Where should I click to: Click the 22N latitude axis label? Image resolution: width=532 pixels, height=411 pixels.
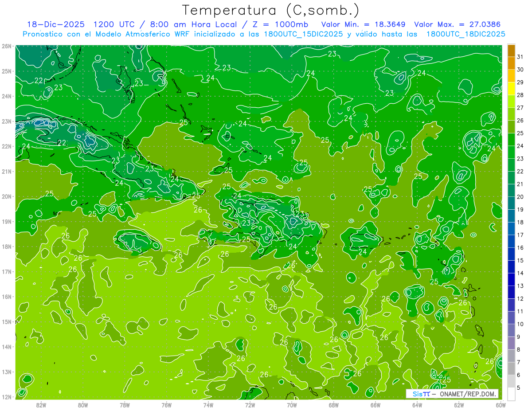7,146
